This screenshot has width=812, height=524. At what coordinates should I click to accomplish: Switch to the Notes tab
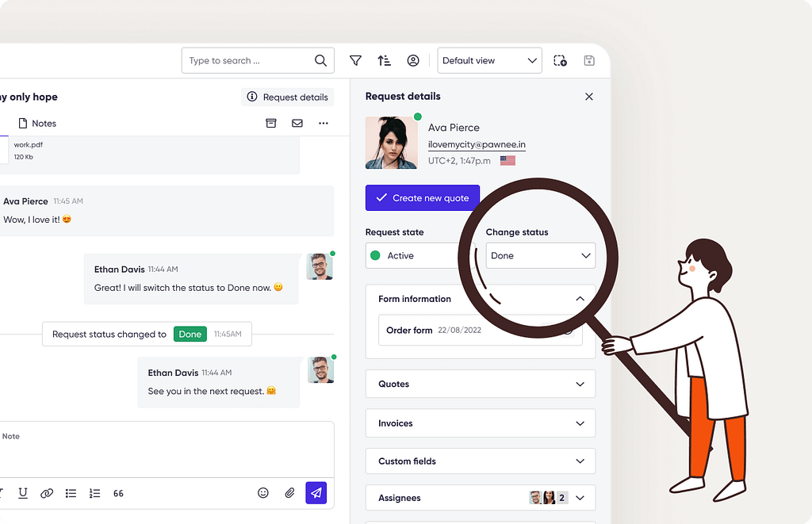[x=37, y=123]
